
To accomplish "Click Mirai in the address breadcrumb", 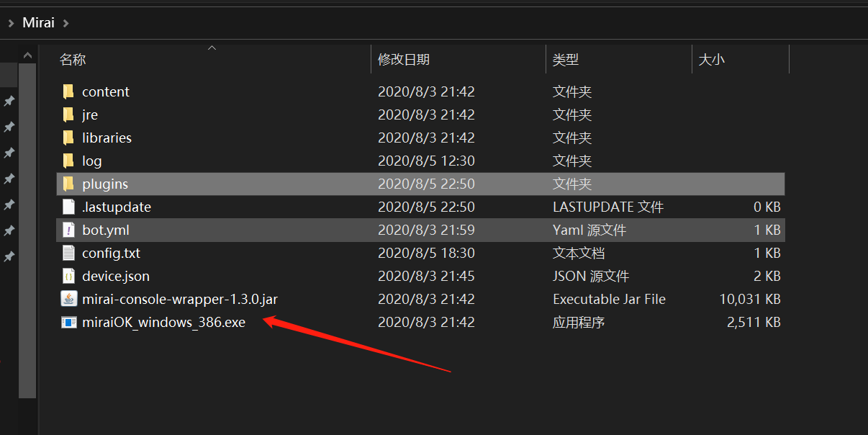I will [x=38, y=22].
